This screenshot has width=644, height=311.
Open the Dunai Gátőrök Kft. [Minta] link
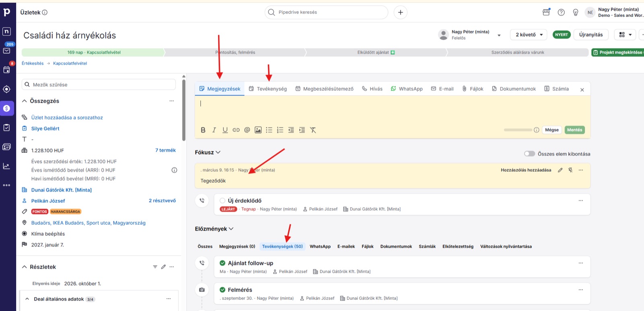(x=62, y=190)
